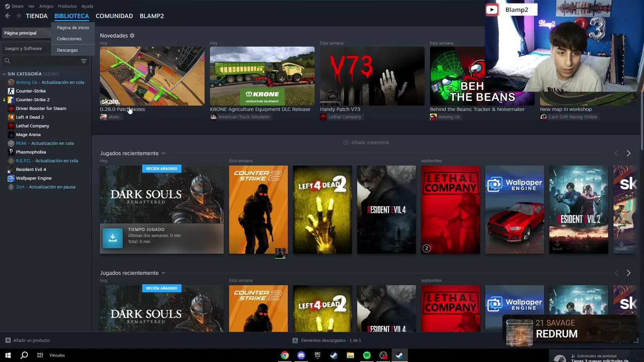Open the Amigos menu
The width and height of the screenshot is (644, 362).
46,6
